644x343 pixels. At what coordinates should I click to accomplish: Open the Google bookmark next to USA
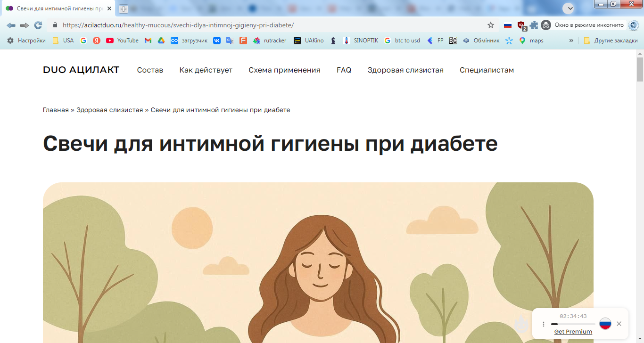pyautogui.click(x=83, y=41)
